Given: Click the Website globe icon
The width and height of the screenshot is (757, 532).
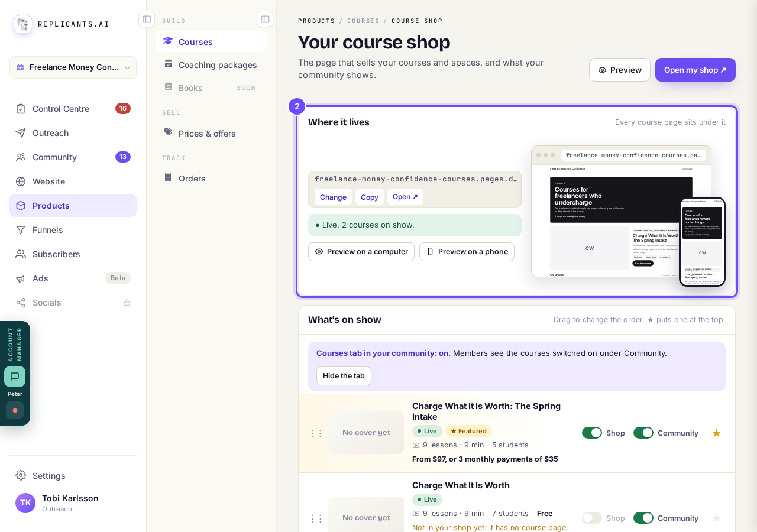Looking at the screenshot, I should coord(21,181).
